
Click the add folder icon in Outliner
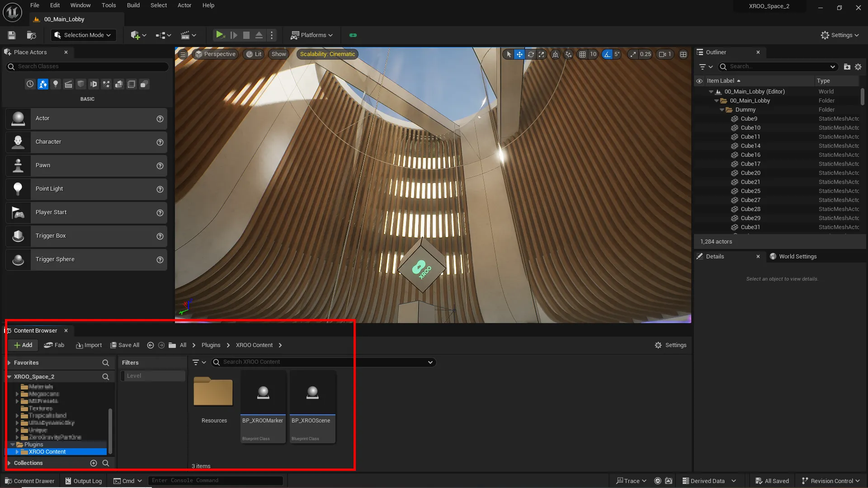(x=847, y=66)
